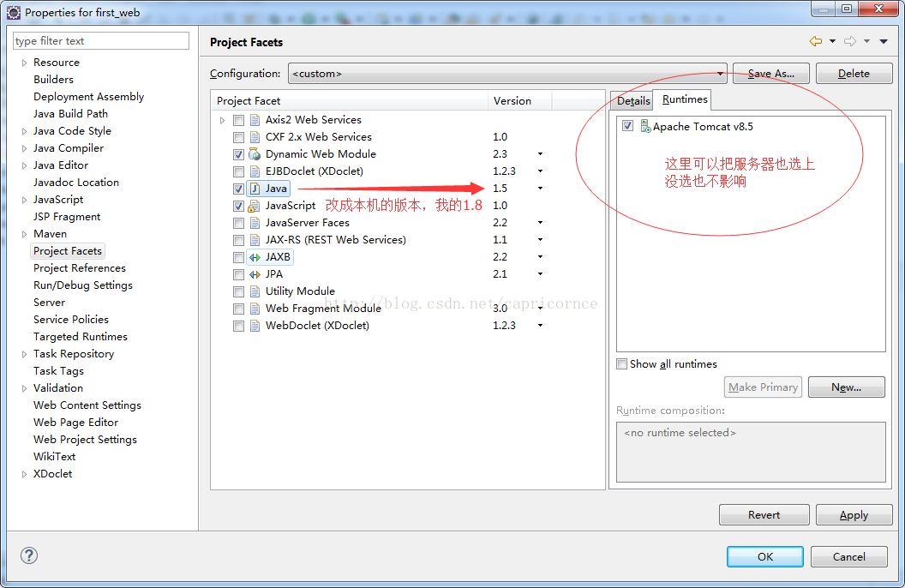
Task: Open the Configuration custom dropdown
Action: (507, 73)
